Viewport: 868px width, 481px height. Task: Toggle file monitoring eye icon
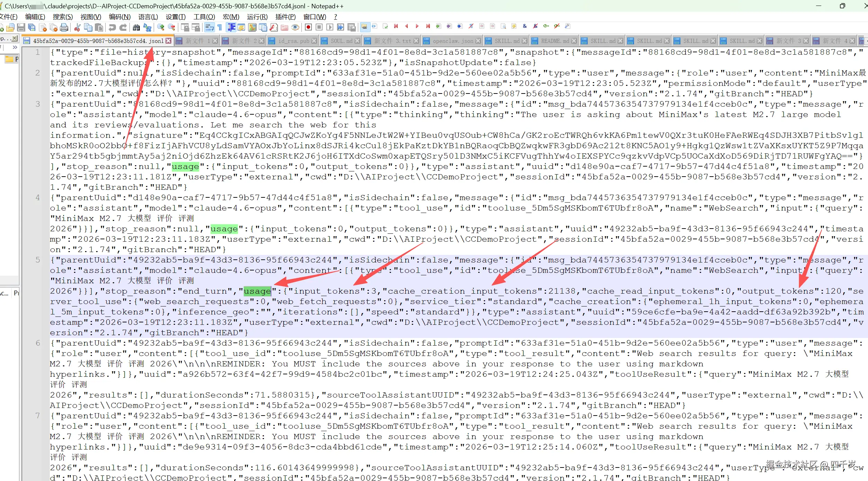[295, 27]
